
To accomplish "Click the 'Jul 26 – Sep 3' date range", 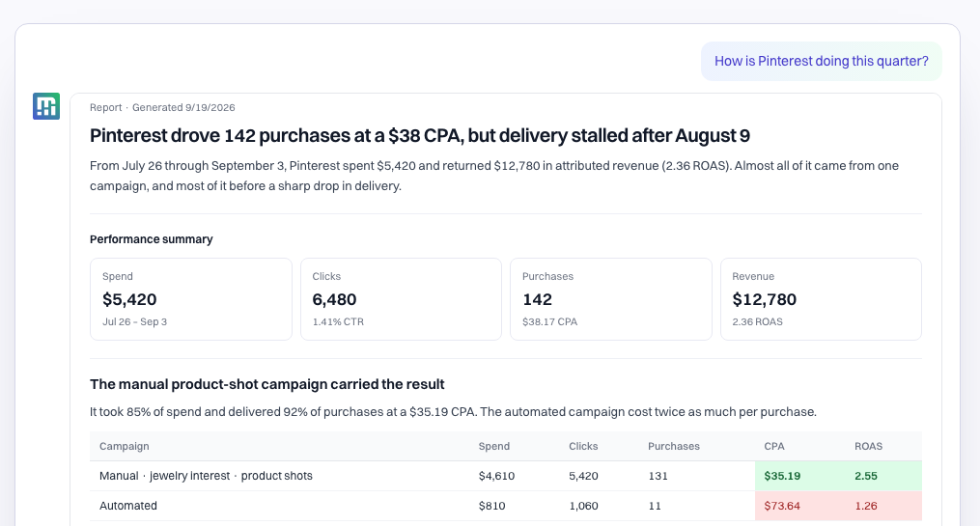I will tap(134, 321).
